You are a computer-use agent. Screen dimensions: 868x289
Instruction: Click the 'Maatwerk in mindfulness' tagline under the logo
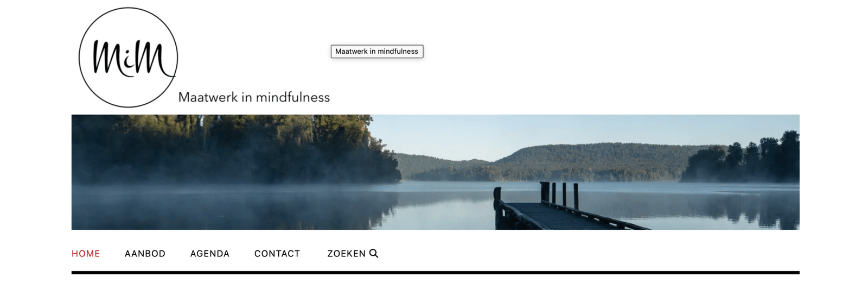click(x=254, y=97)
